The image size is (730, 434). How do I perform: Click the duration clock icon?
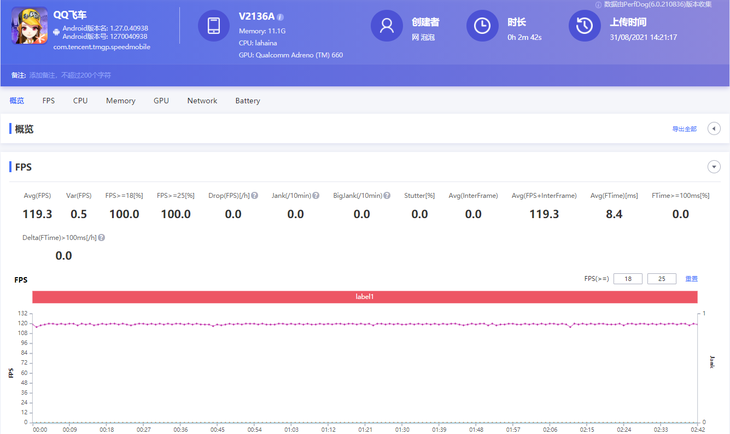click(x=482, y=26)
